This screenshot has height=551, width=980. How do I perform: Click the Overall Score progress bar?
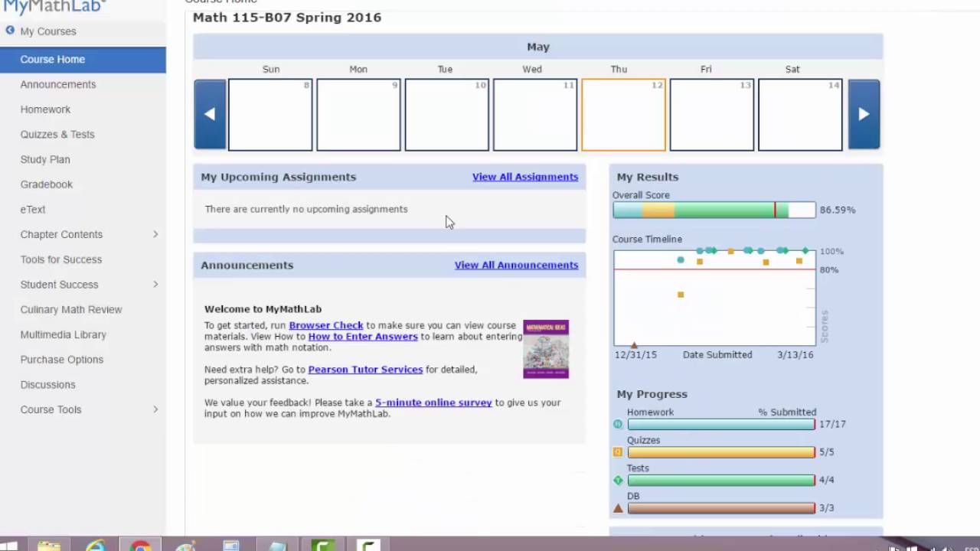point(714,210)
